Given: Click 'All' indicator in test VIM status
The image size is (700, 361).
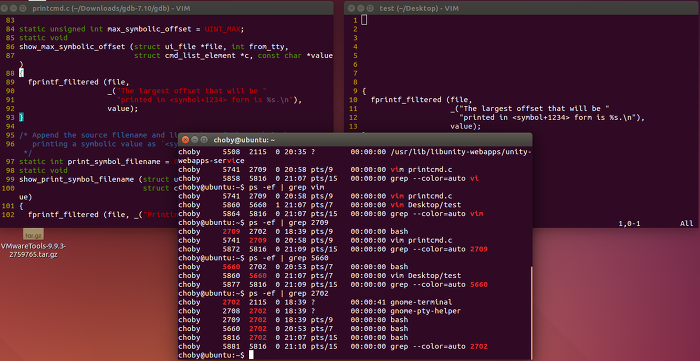Looking at the screenshot, I should [686, 224].
